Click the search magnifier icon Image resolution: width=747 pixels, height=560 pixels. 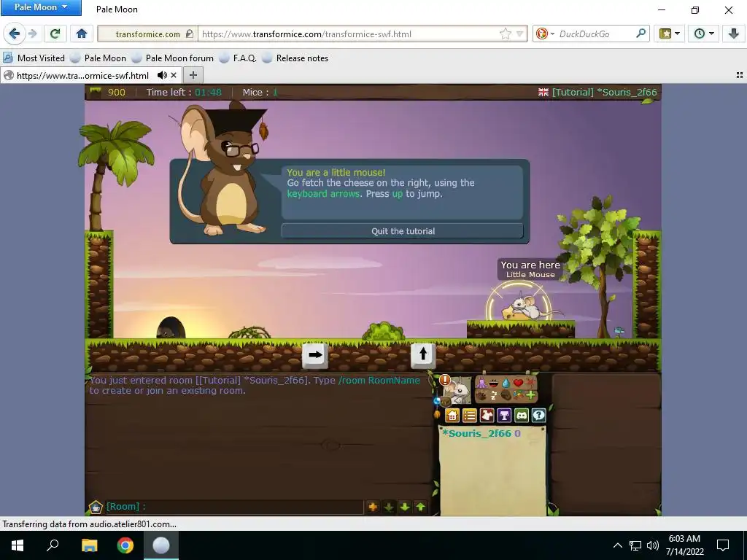640,34
